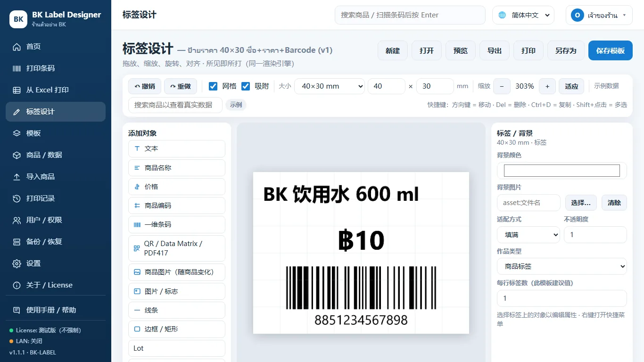This screenshot has width=644, height=362.
Task: Open 打印条码 in the sidebar
Action: tap(56, 68)
